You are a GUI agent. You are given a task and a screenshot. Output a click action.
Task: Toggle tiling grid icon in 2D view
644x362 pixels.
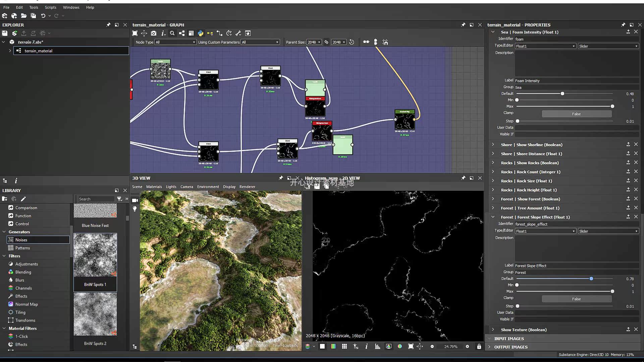click(x=344, y=346)
